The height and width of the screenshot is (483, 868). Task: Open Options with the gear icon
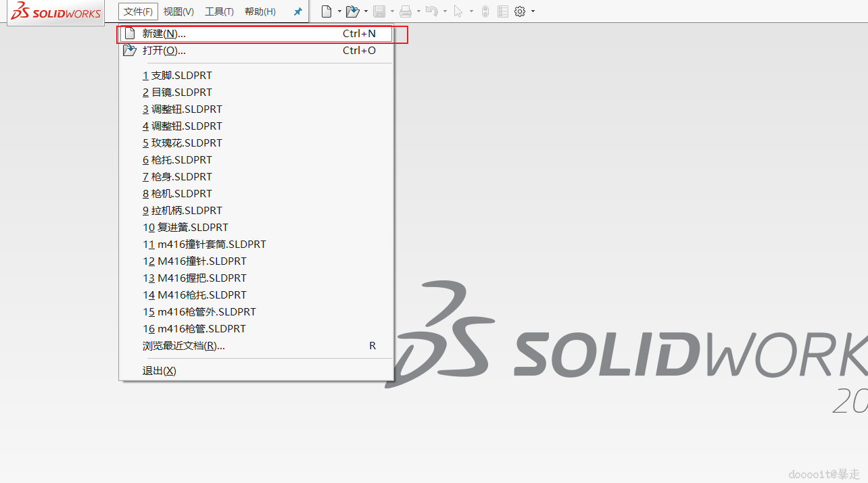pyautogui.click(x=520, y=11)
